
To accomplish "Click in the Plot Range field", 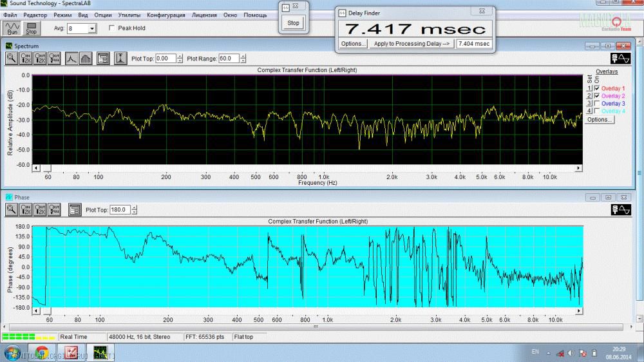I will point(229,59).
